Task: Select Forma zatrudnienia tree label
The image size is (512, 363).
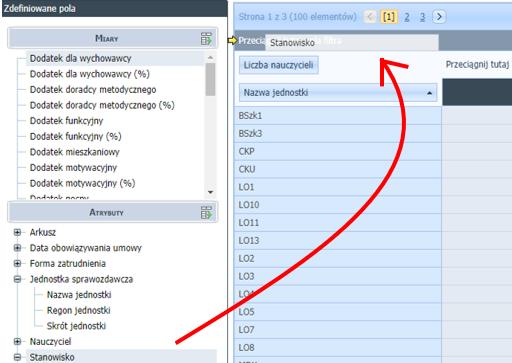Action: tap(68, 264)
